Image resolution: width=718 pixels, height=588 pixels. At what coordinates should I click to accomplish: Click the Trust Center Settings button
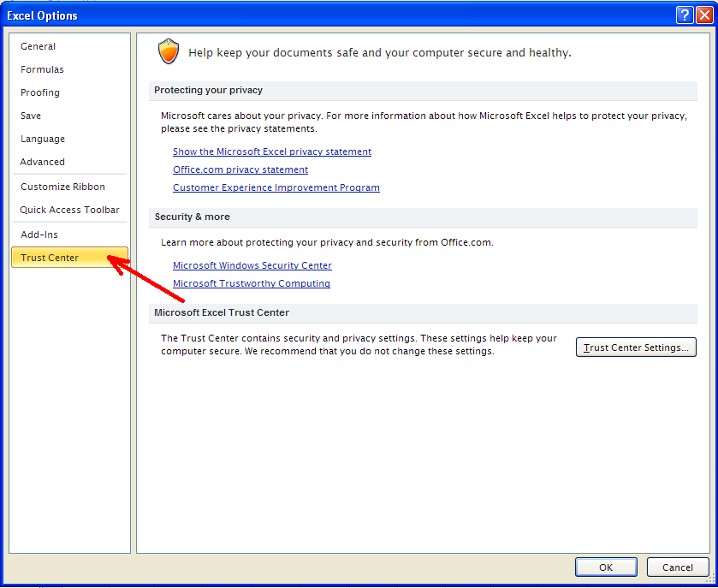636,347
